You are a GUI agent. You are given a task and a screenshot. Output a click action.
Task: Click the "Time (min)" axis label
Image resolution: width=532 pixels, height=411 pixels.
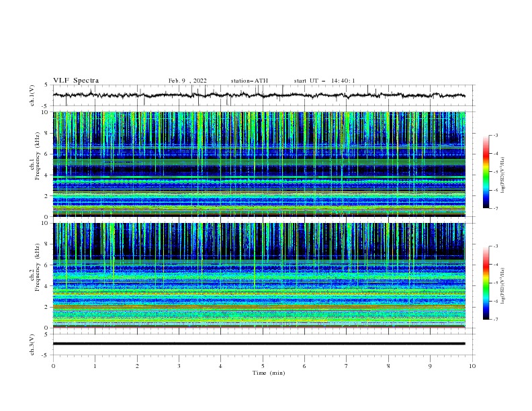(269, 373)
